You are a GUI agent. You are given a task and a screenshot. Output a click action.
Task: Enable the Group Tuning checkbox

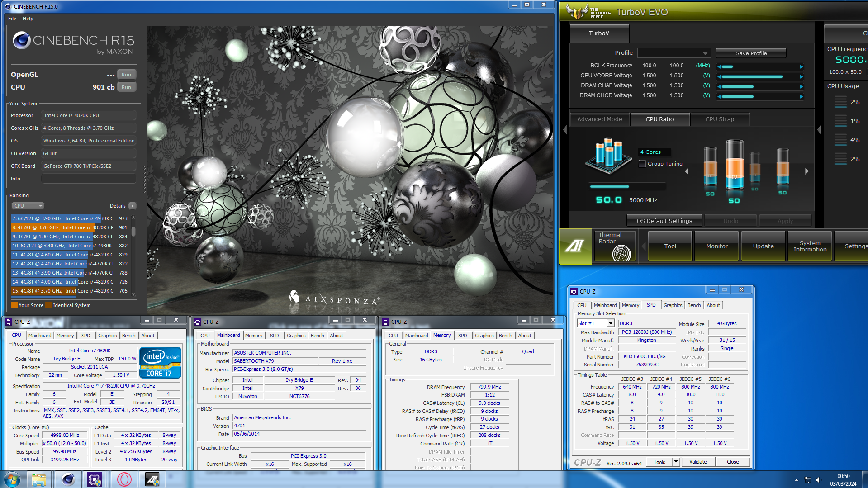[642, 164]
